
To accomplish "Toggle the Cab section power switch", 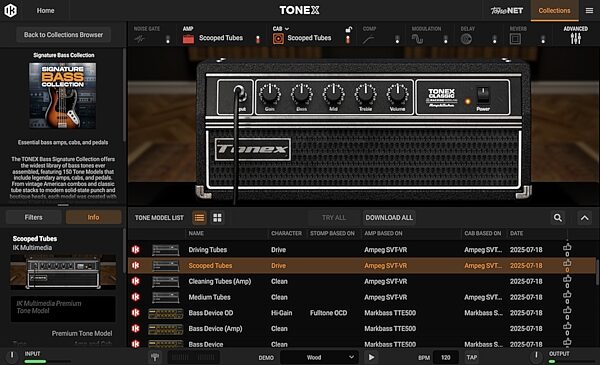I will [348, 39].
